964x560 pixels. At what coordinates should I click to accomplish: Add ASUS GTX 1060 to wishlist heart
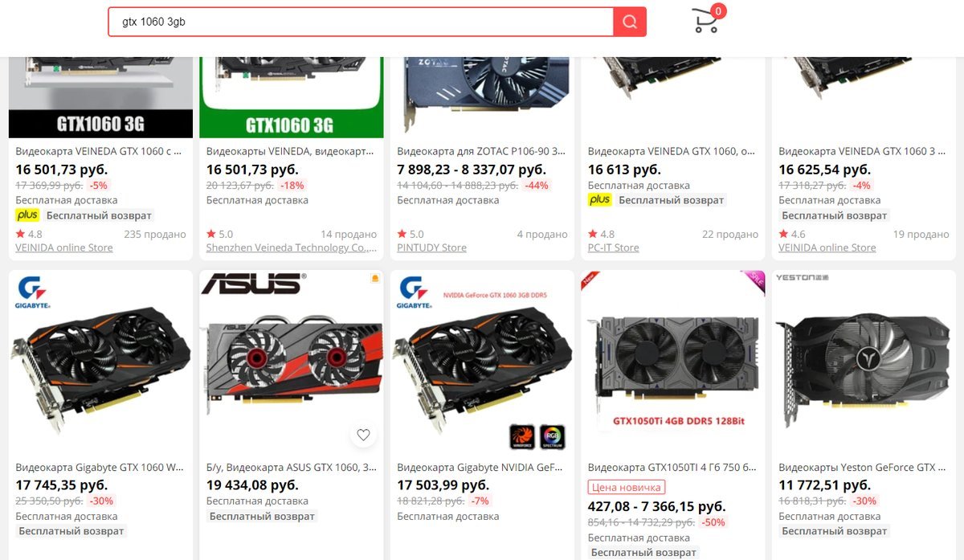pos(363,435)
